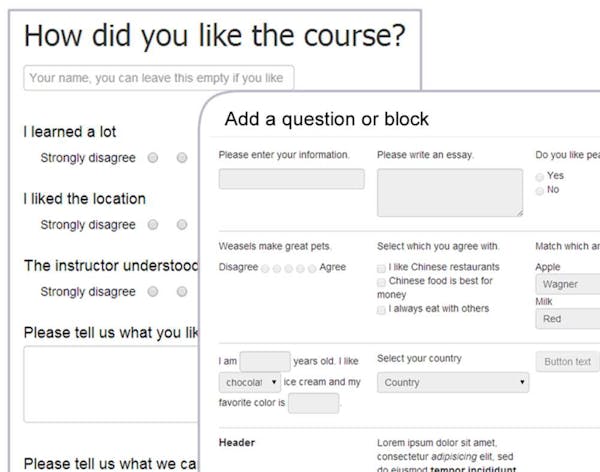Choose the 'Yes' radio option
The width and height of the screenshot is (600, 472).
pos(540,176)
